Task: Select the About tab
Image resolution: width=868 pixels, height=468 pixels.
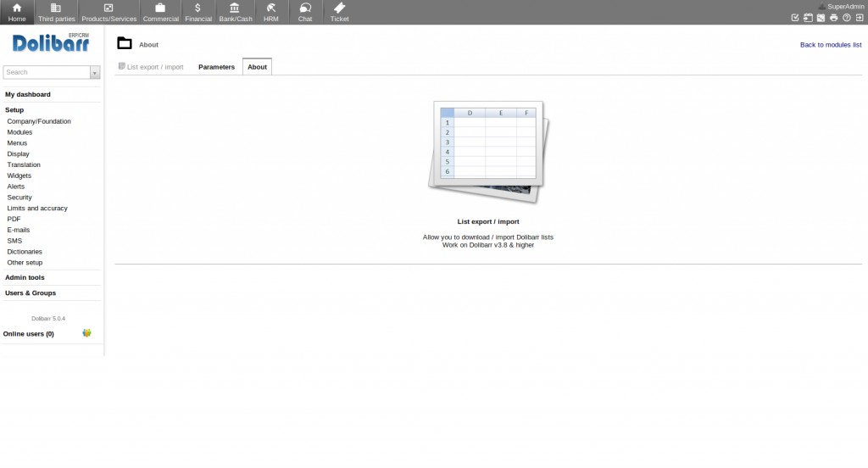Action: pyautogui.click(x=257, y=67)
